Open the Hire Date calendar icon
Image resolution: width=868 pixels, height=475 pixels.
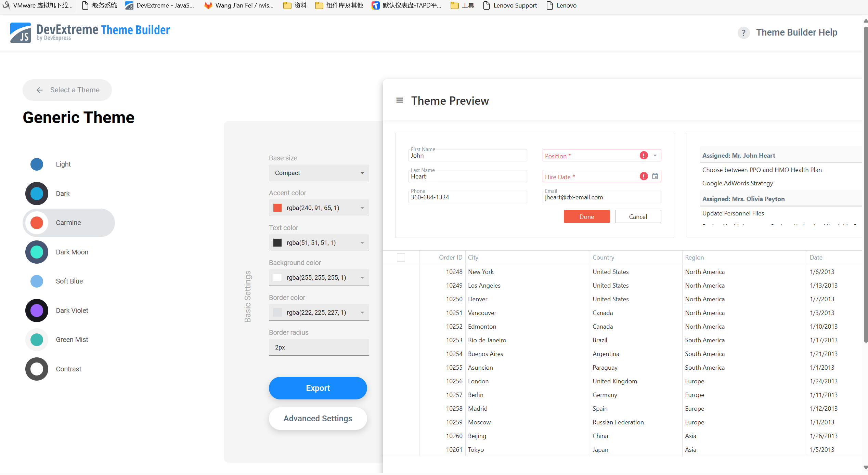655,176
